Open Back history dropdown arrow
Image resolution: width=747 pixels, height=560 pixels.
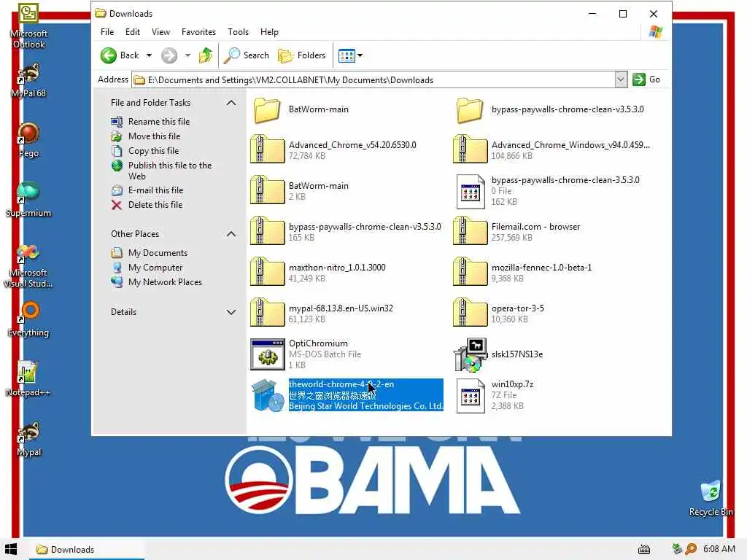click(x=149, y=55)
